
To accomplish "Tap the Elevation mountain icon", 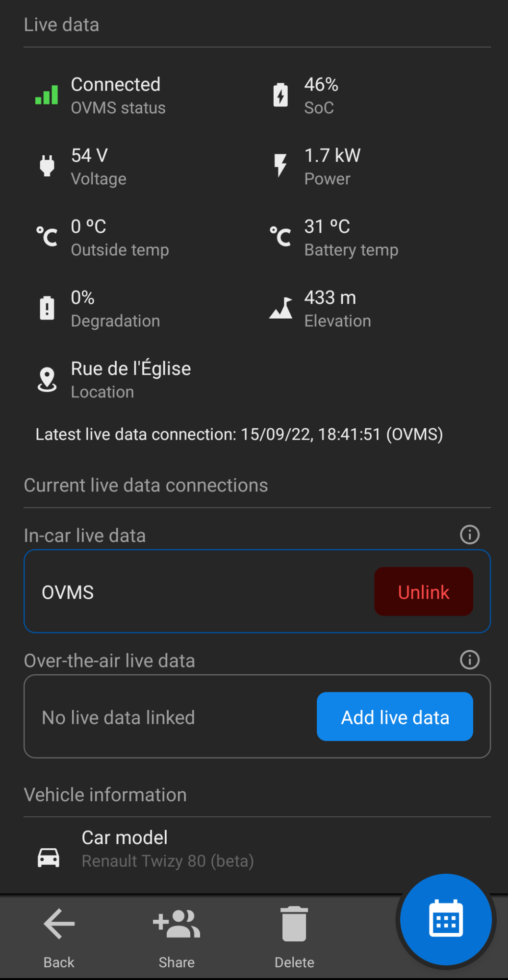I will [281, 308].
